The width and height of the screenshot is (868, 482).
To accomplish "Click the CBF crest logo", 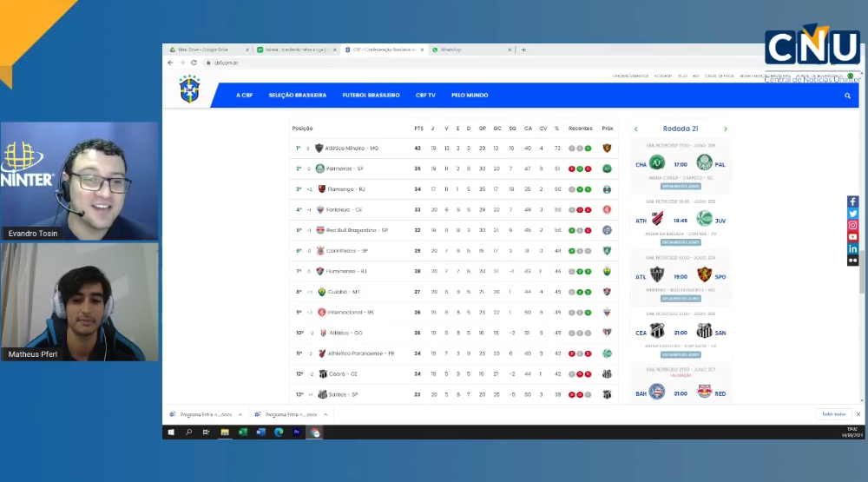I will coord(189,89).
